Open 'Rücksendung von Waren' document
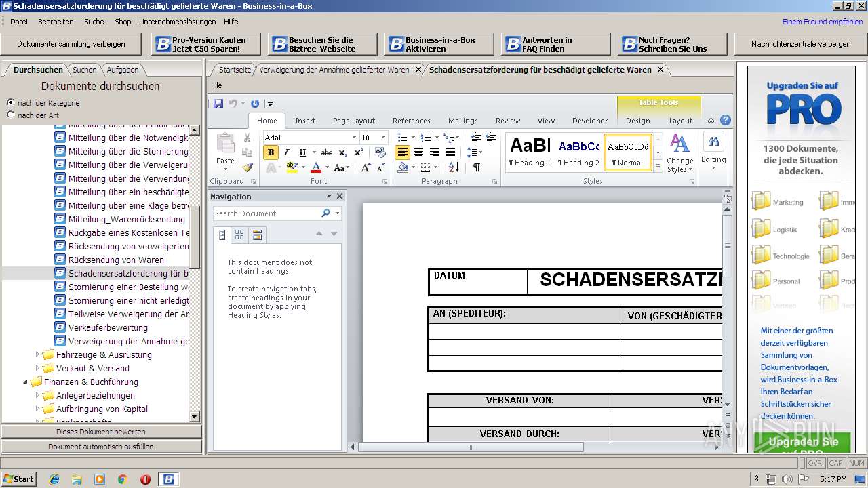 tap(116, 260)
